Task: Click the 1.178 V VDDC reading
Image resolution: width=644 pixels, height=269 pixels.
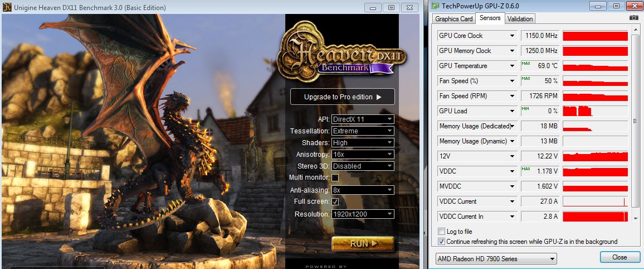Action: (x=540, y=171)
